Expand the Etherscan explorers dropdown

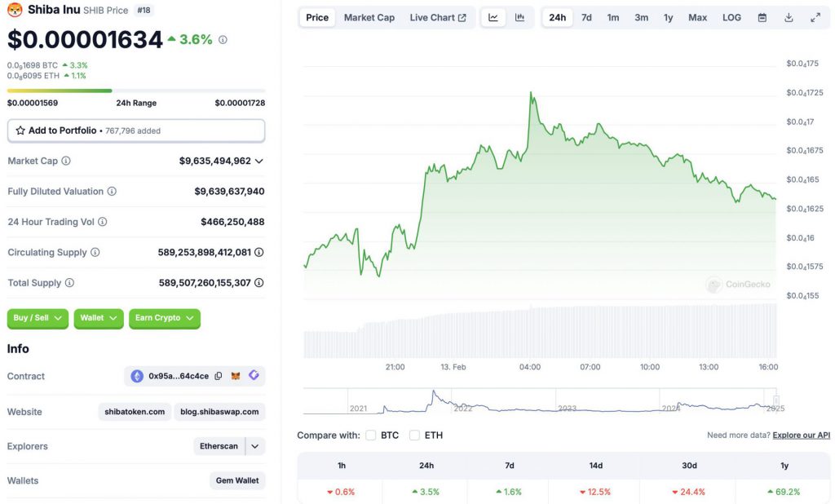(255, 446)
